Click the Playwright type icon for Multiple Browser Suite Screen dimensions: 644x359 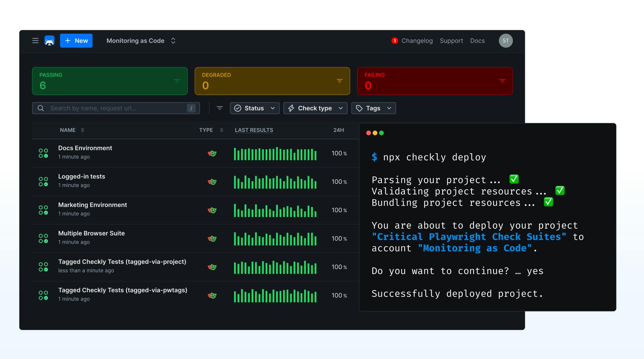212,239
